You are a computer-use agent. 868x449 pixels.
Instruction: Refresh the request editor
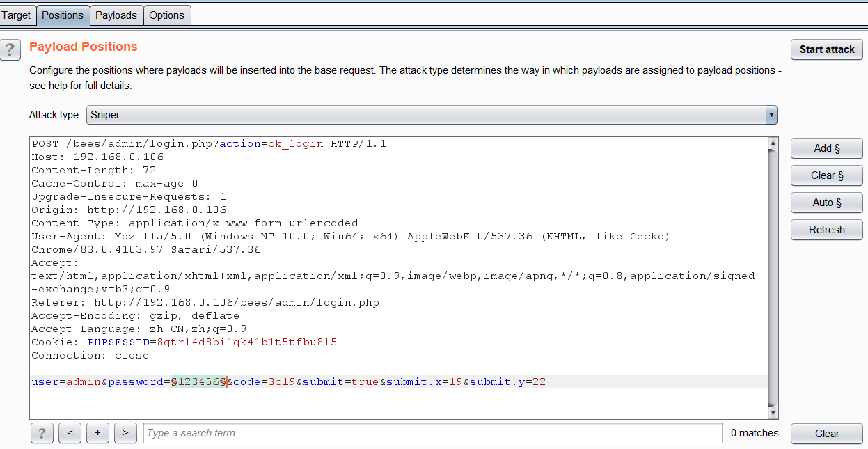pos(827,230)
